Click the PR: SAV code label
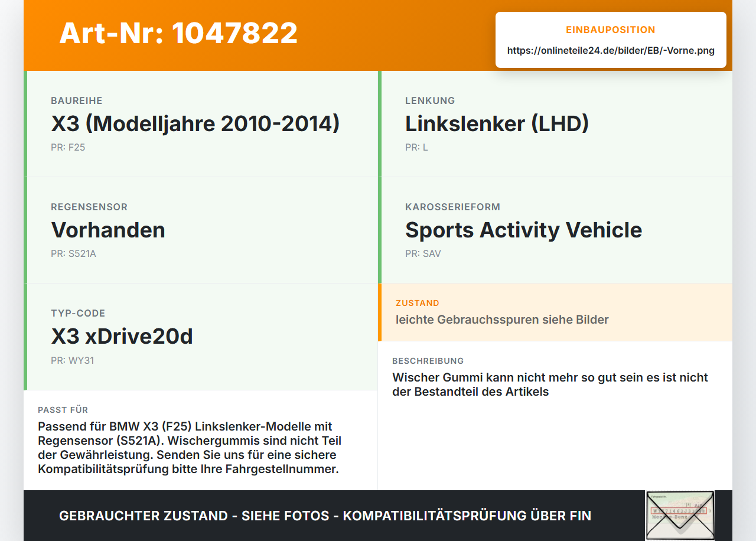 [x=423, y=254]
